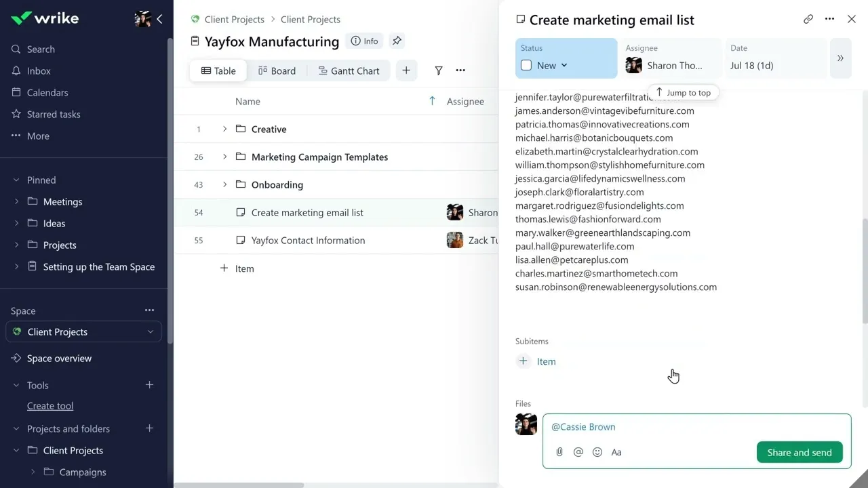The width and height of the screenshot is (868, 488).
Task: Expand the Creative folder row
Action: [x=224, y=129]
